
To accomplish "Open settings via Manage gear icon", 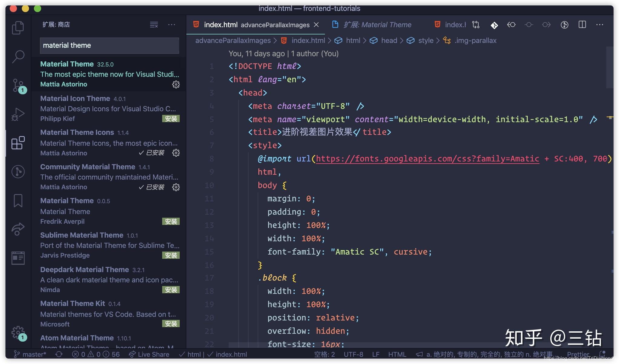I will [18, 332].
